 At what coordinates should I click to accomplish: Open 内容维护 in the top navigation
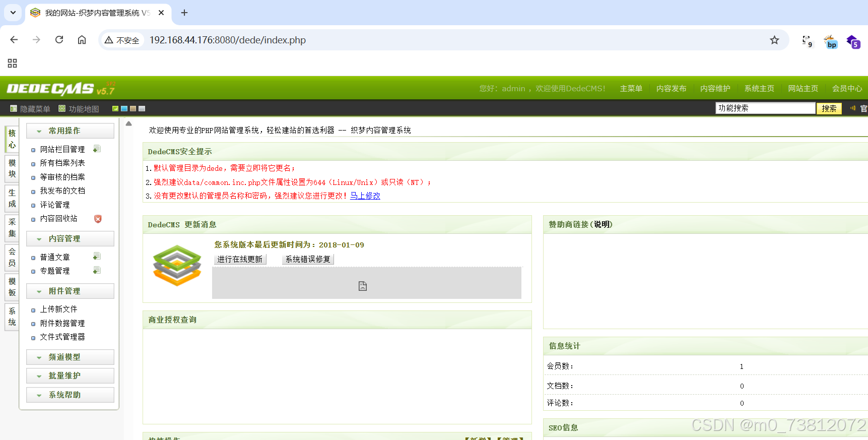pyautogui.click(x=715, y=88)
